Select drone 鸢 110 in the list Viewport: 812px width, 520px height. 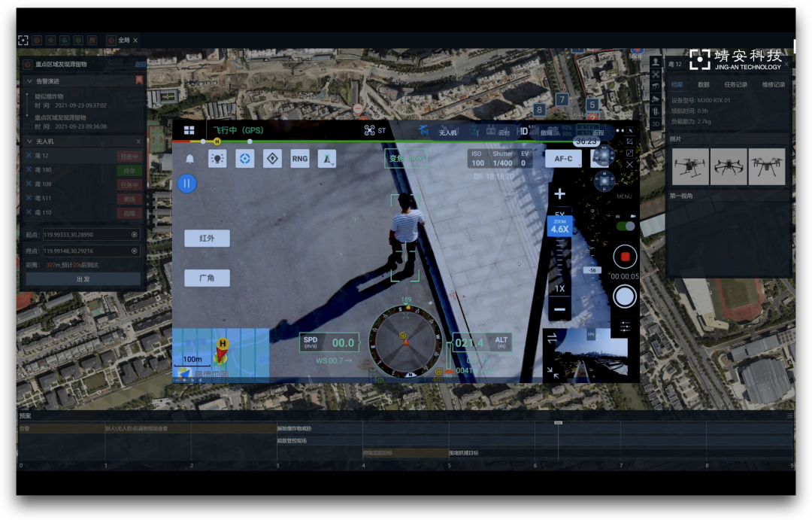pyautogui.click(x=83, y=212)
